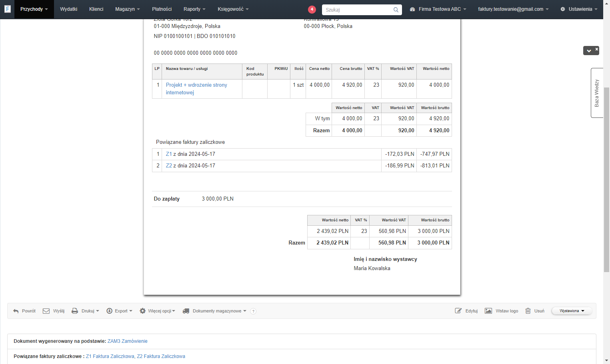Click the search magnifier icon
This screenshot has height=364, width=610.
point(396,10)
